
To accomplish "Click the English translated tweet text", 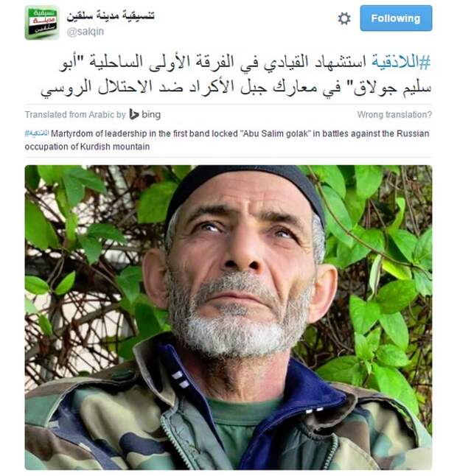I will coord(227,140).
